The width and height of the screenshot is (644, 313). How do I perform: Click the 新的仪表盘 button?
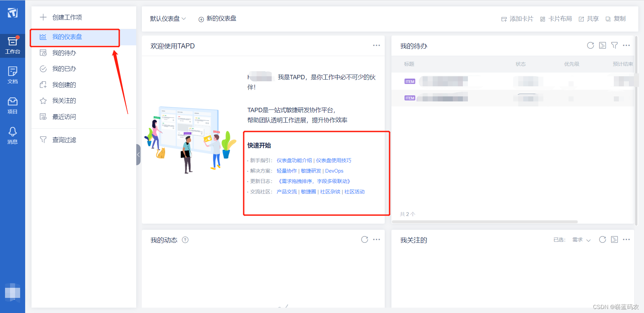[217, 19]
